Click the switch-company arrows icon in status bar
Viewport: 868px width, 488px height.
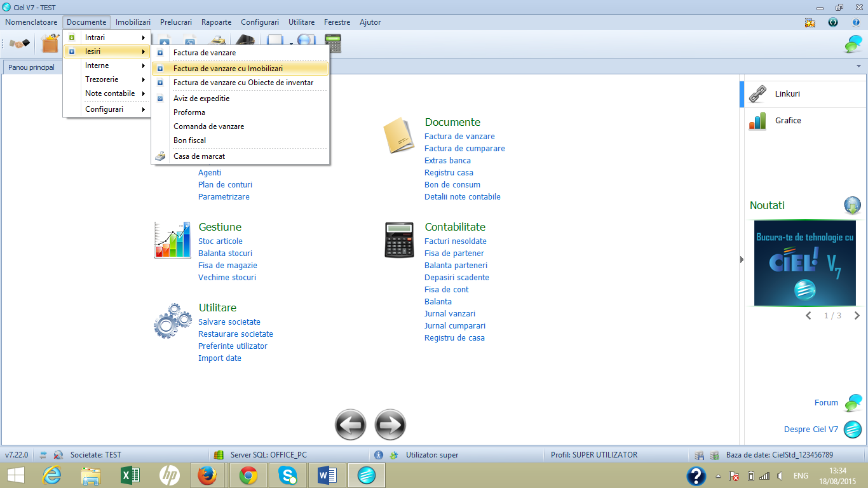coord(43,455)
